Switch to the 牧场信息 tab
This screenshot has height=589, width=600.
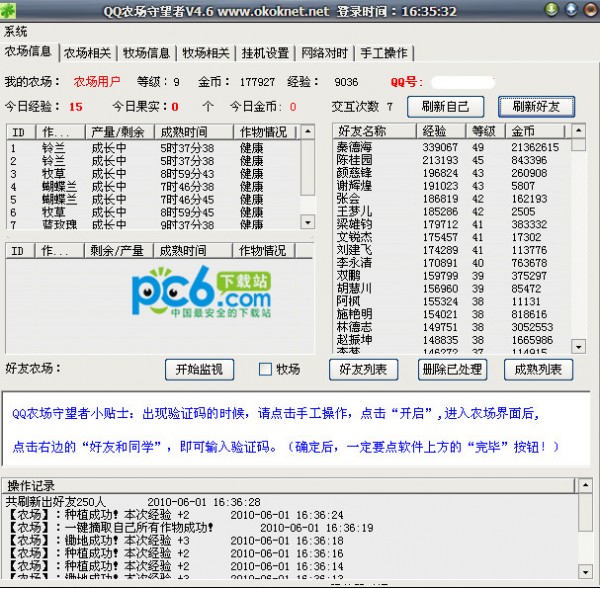(x=147, y=53)
